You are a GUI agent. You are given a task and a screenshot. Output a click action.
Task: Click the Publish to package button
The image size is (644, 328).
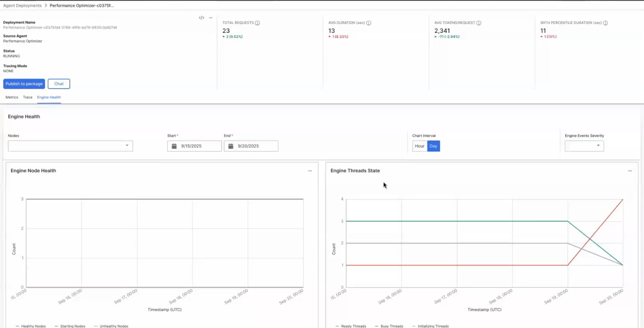(x=24, y=84)
